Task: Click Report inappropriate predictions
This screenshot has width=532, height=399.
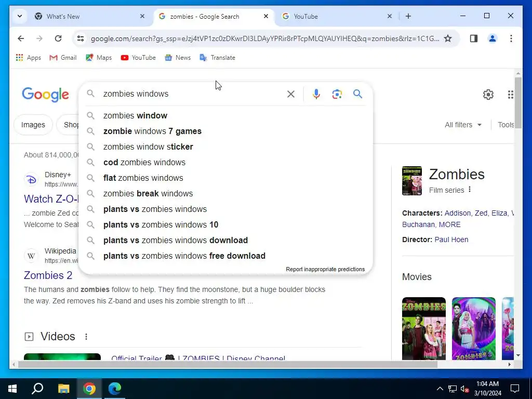Action: click(x=325, y=270)
